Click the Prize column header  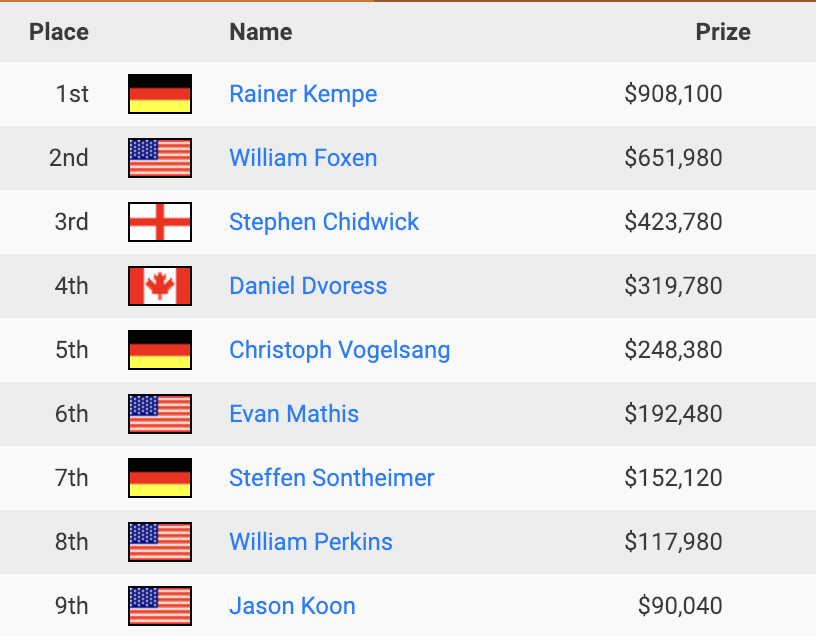723,32
